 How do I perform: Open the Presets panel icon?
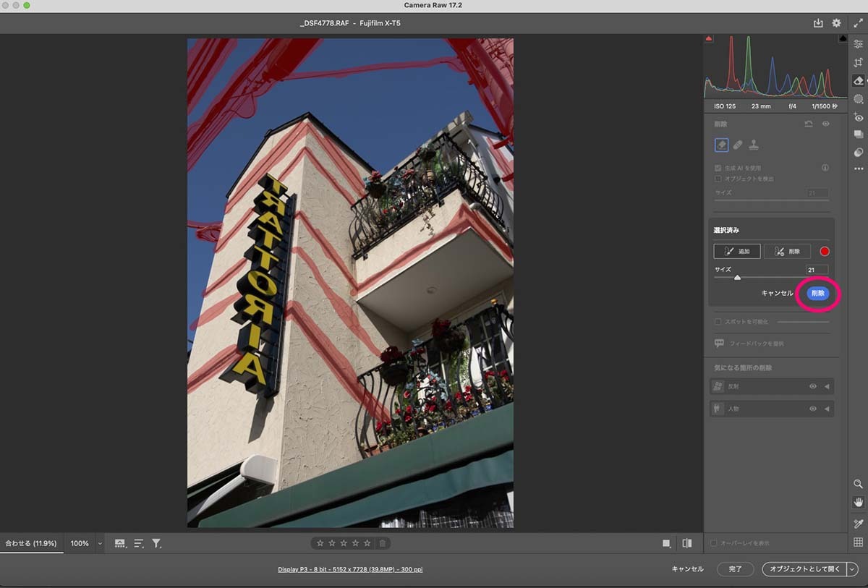(859, 153)
